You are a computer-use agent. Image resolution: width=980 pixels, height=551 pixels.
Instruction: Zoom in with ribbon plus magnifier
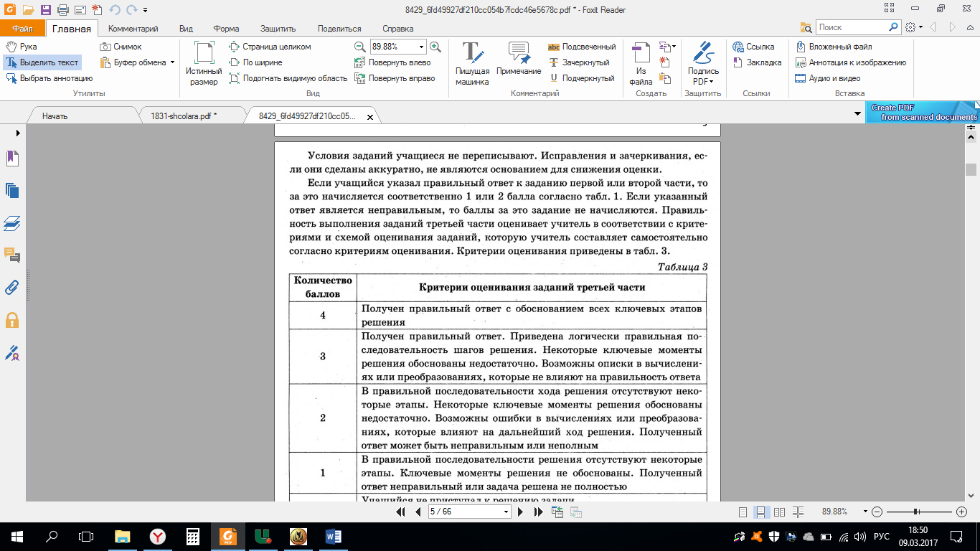(435, 47)
